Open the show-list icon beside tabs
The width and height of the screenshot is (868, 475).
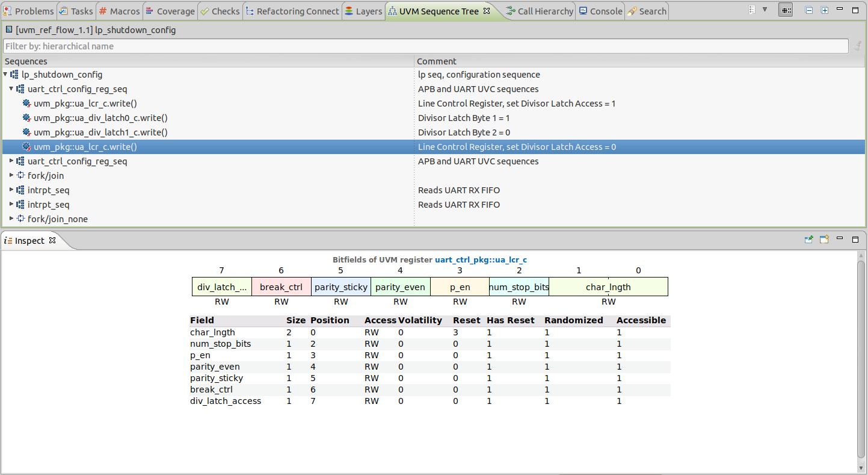[752, 10]
